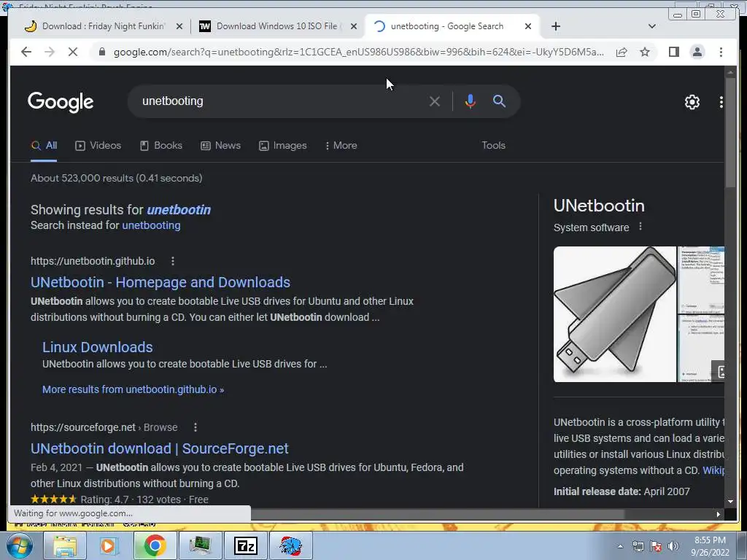Open the network tray icon
The width and height of the screenshot is (747, 560).
tap(638, 546)
